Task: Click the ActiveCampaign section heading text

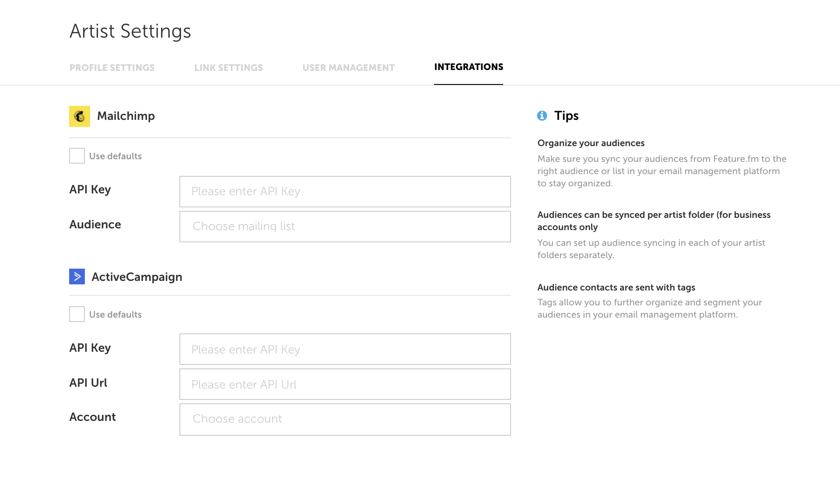Action: [137, 277]
